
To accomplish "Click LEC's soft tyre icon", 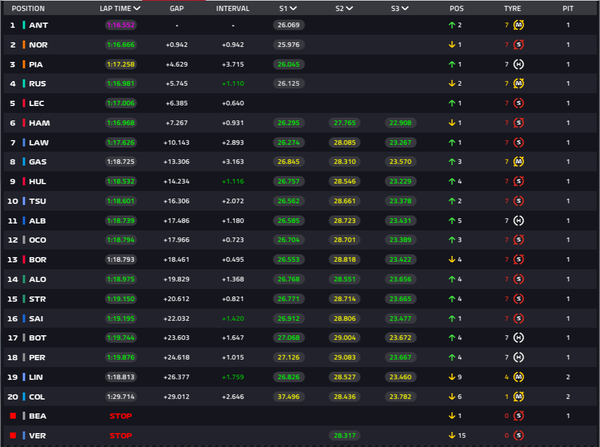I will [518, 103].
